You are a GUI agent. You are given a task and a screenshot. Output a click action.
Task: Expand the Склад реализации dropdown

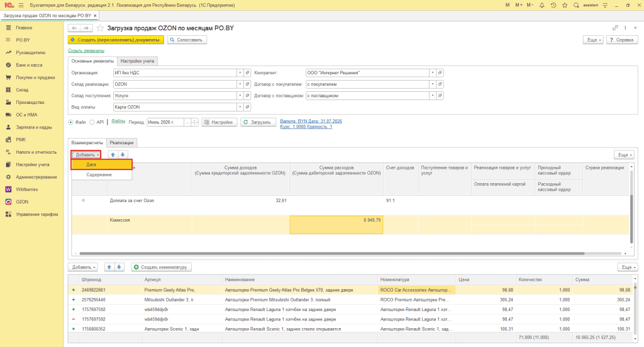pos(240,84)
